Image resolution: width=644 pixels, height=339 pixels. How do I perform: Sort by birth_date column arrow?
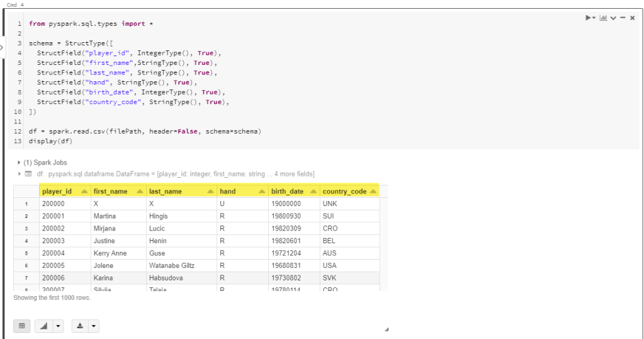pyautogui.click(x=313, y=192)
